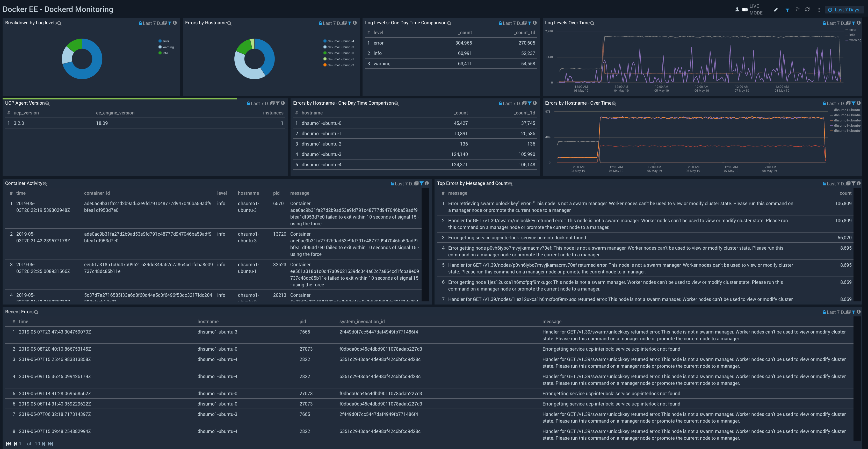Sort Recent Errors by system_invocation_id column
Viewport: 868px width, 449px height.
(x=362, y=322)
